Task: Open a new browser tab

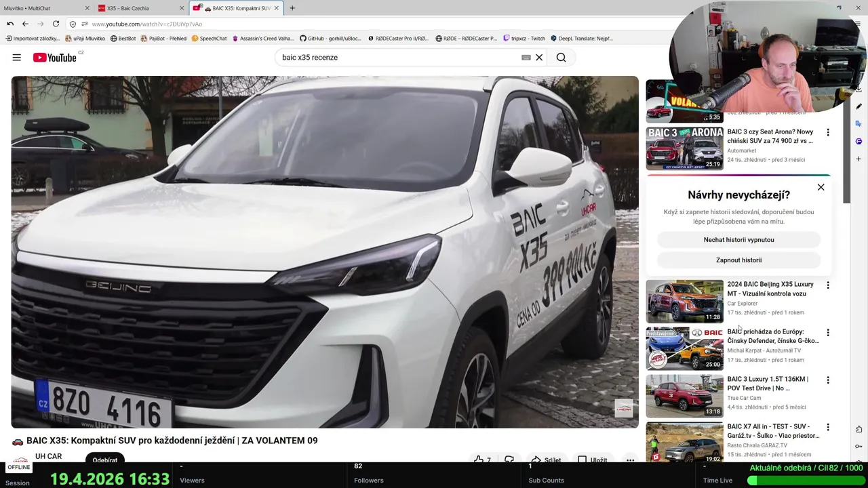Action: [x=292, y=8]
